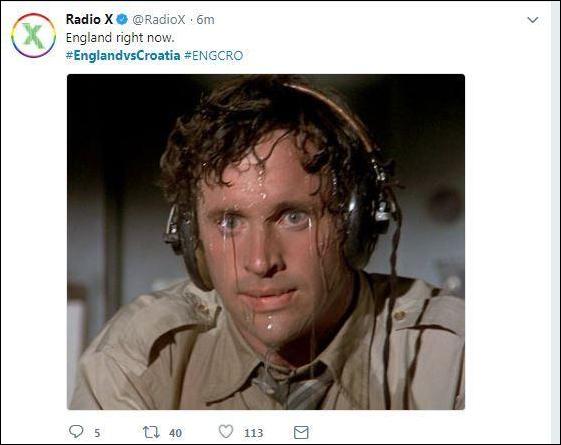Click the retweet count 40
Screen dimensions: 561x445
coord(175,433)
